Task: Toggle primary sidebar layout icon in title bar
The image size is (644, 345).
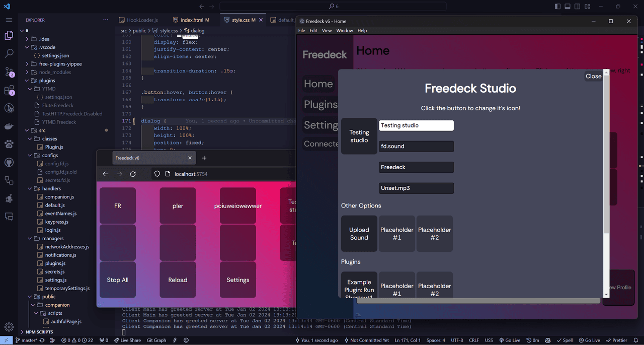Action: (x=557, y=7)
